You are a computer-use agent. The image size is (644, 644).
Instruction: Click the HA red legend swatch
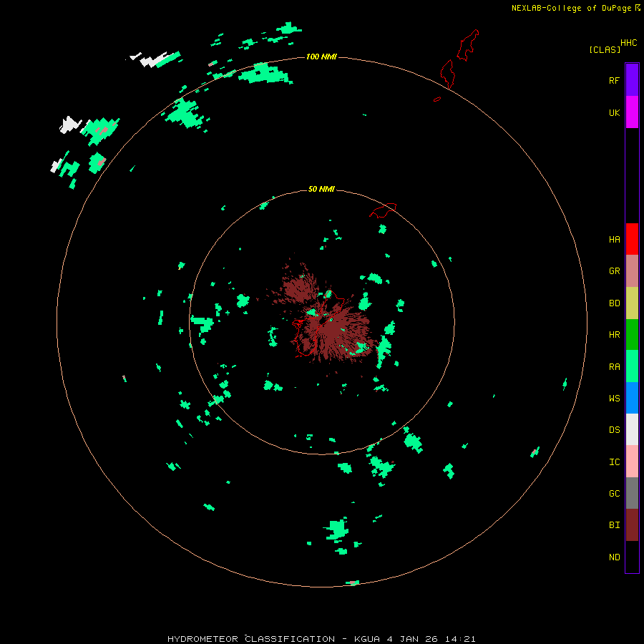point(632,239)
